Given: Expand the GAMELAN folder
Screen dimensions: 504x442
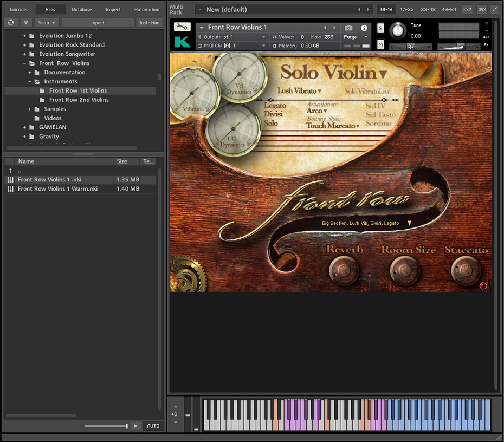Looking at the screenshot, I should [x=24, y=127].
